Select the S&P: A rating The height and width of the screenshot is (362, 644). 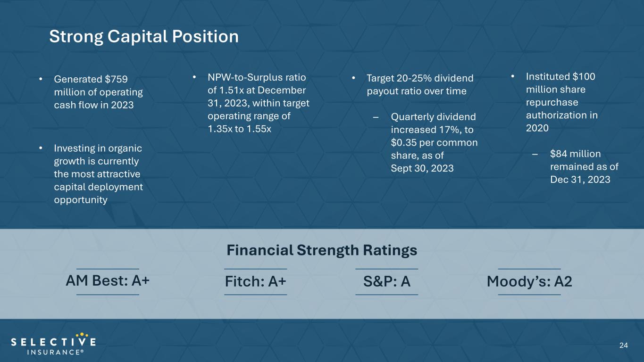[x=386, y=281]
